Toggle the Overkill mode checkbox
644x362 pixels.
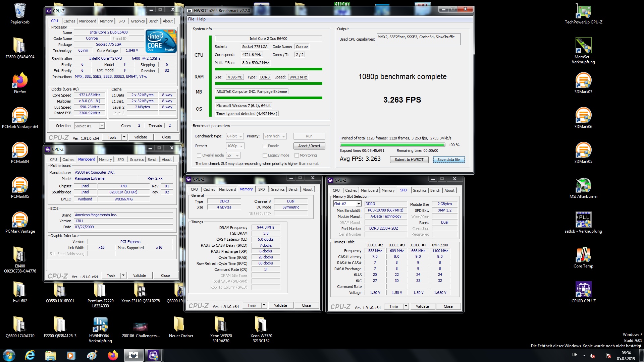pos(199,156)
